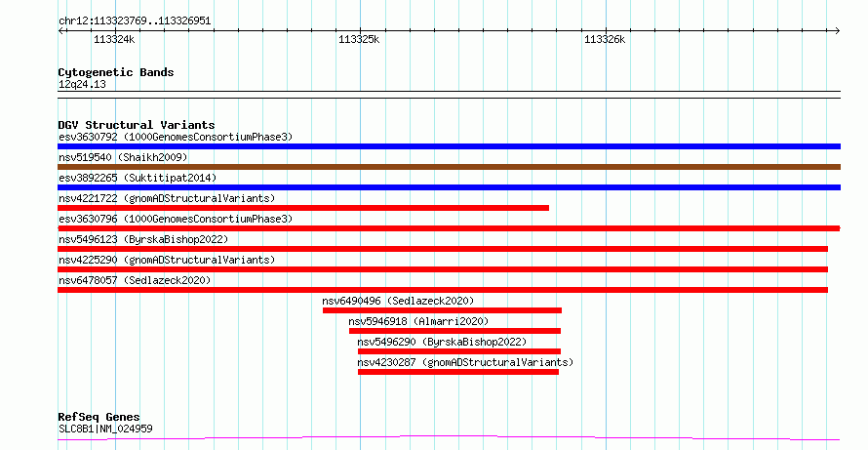Click the blue esv3892265 variant bar

pyautogui.click(x=449, y=187)
